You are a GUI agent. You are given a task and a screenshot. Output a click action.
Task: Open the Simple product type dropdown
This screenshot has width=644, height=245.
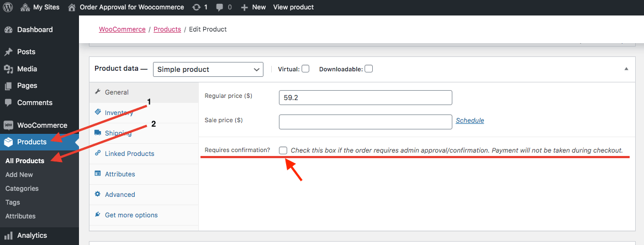(x=208, y=70)
